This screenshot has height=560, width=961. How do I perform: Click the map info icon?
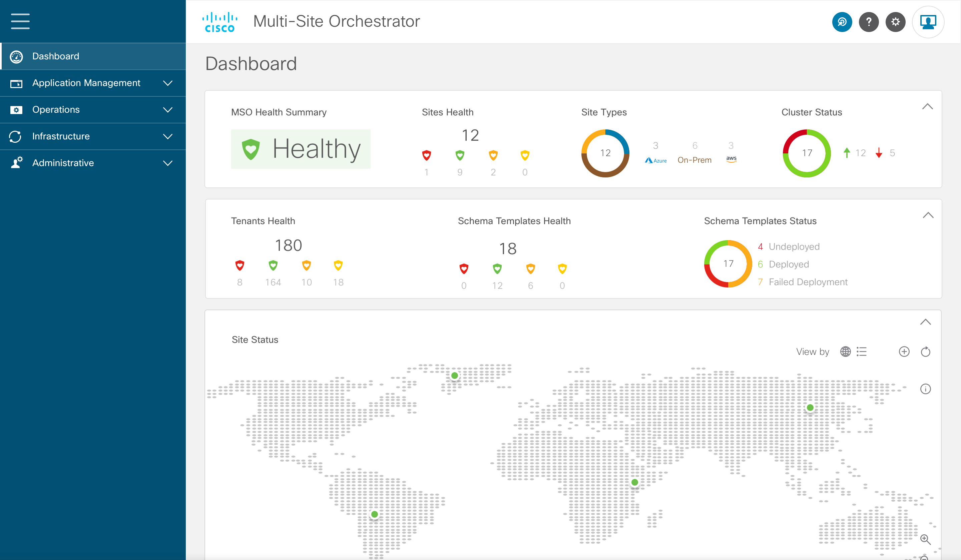(x=925, y=389)
